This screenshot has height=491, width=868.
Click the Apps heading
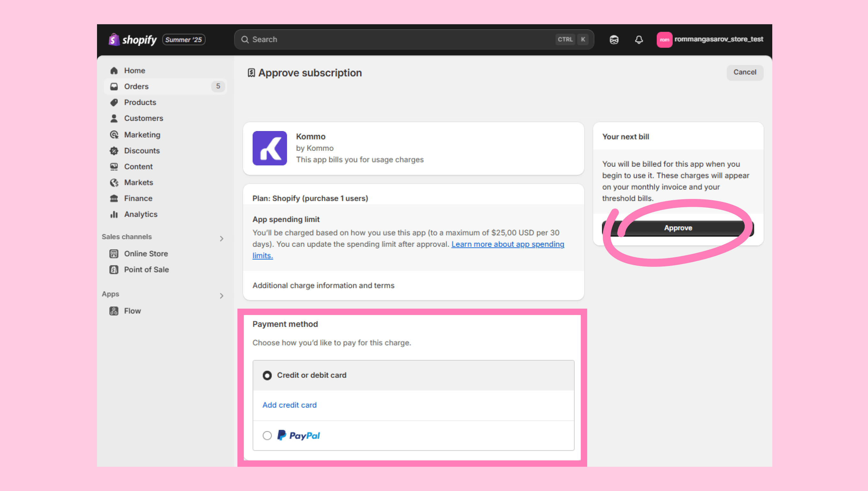[x=111, y=294]
